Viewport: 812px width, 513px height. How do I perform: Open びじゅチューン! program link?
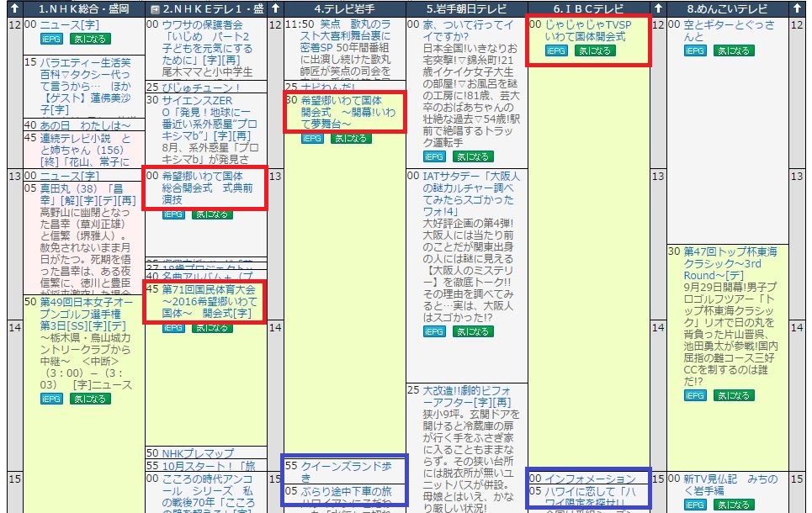tap(201, 87)
